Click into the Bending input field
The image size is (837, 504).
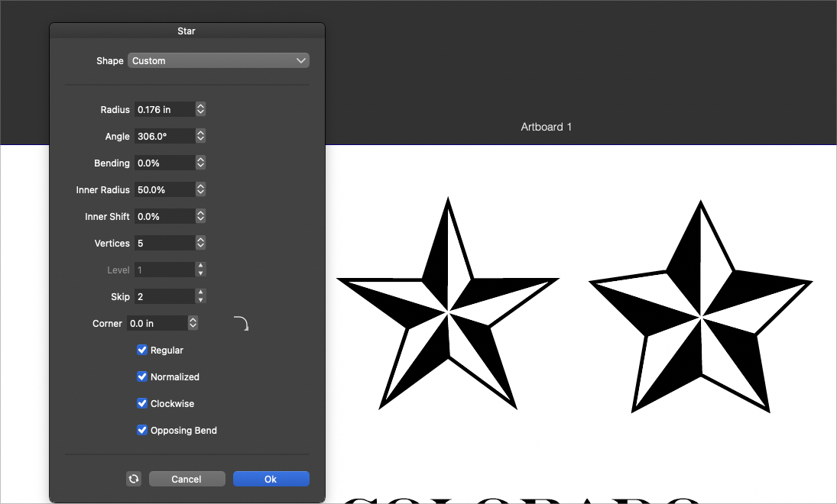tap(164, 163)
